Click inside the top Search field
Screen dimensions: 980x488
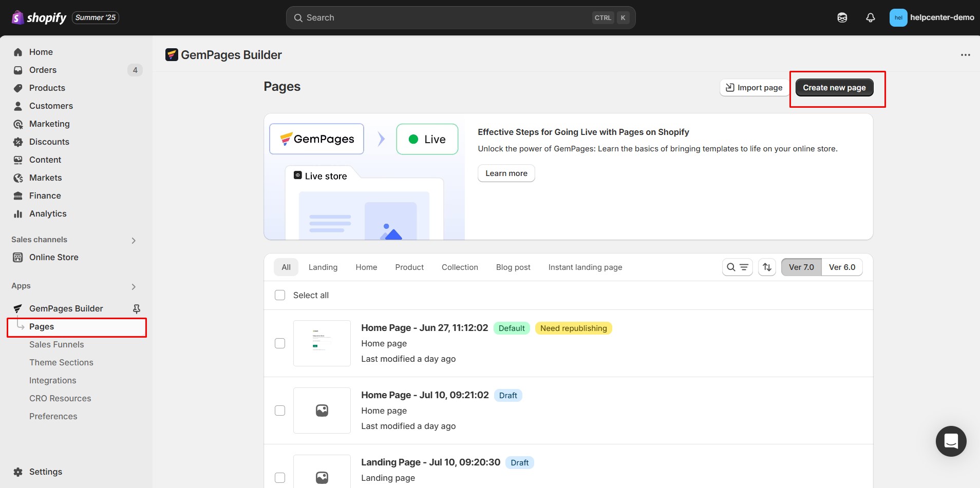click(x=460, y=17)
